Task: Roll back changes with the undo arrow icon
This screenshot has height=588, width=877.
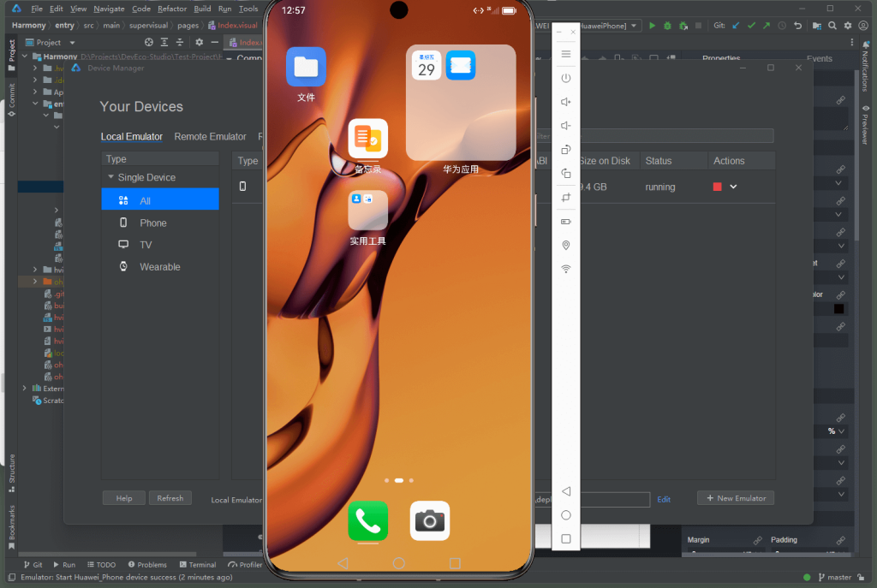Action: [x=798, y=26]
